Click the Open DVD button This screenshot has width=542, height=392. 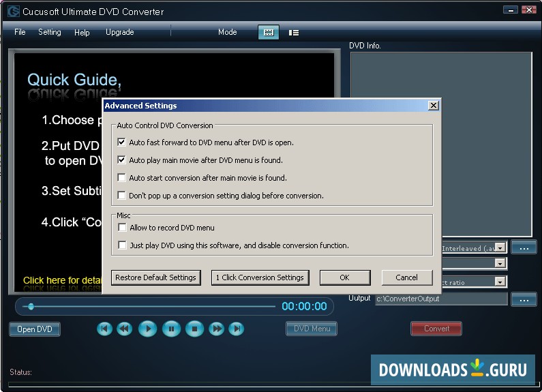(x=35, y=329)
